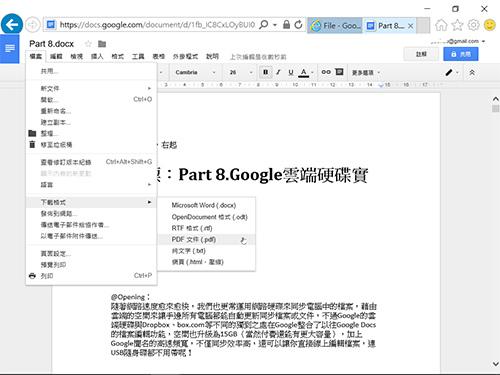
Task: Open the pencil editing mode icon
Action: click(449, 72)
